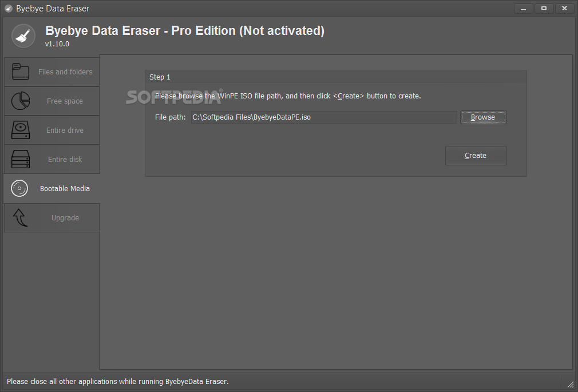
Task: Click the Upgrade arrow icon
Action: (x=20, y=217)
